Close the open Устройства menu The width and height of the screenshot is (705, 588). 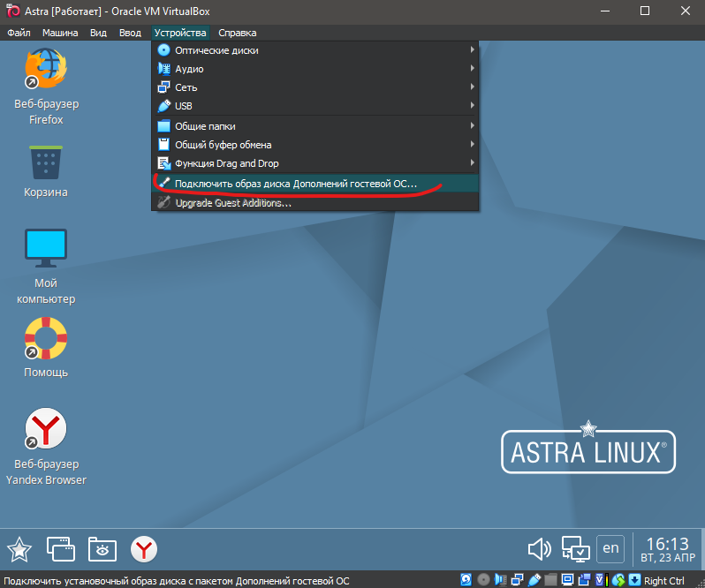[180, 33]
